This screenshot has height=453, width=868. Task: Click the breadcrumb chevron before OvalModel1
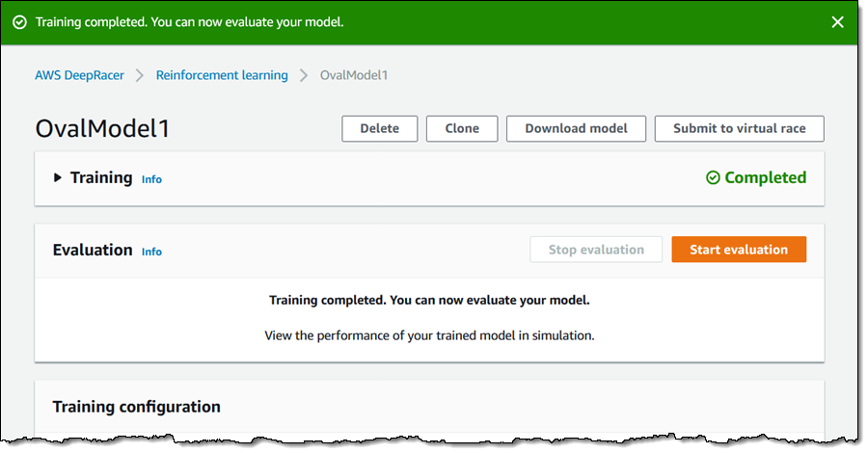[304, 75]
